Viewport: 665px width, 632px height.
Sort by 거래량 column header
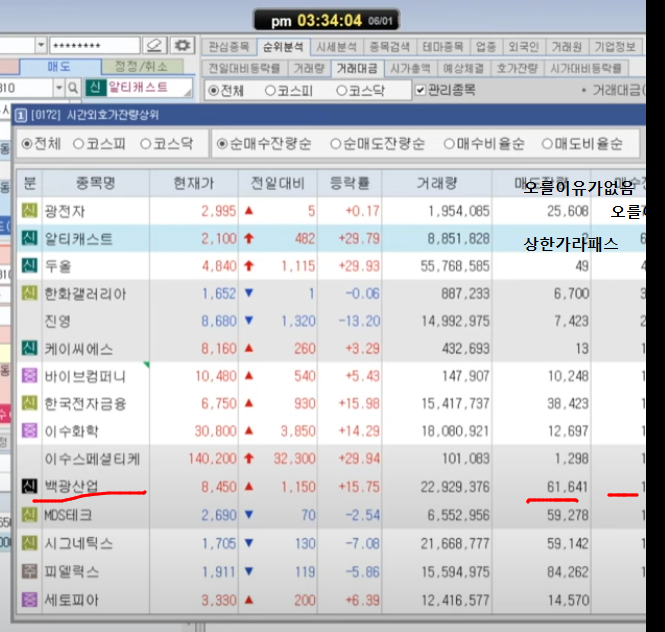point(437,183)
